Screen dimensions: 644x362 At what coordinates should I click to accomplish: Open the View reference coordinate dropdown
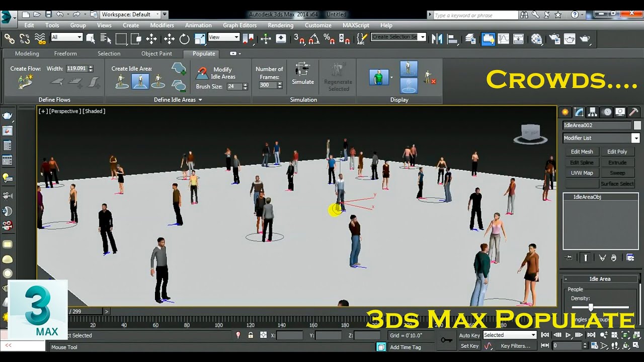click(x=223, y=37)
